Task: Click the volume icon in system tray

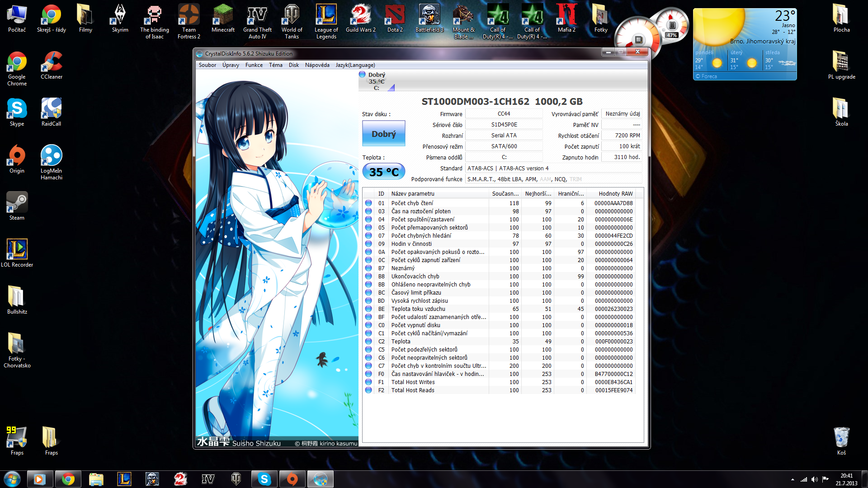Action: click(x=814, y=479)
